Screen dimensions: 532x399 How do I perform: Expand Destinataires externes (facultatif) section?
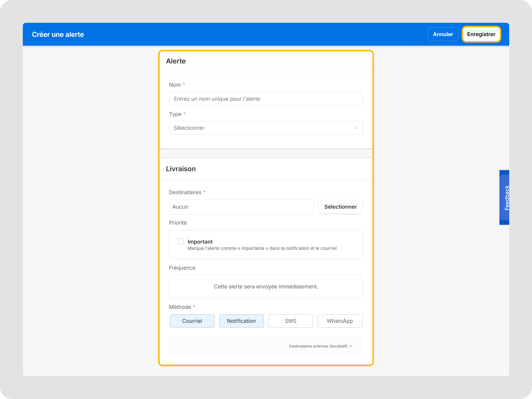point(318,346)
